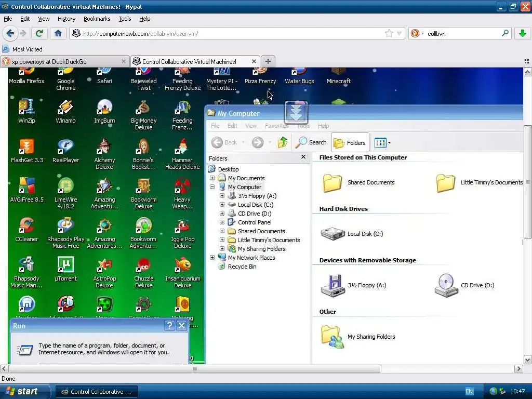The image size is (532, 399).
Task: Select the Insaniquarium Deluxe icon
Action: pyautogui.click(x=182, y=273)
